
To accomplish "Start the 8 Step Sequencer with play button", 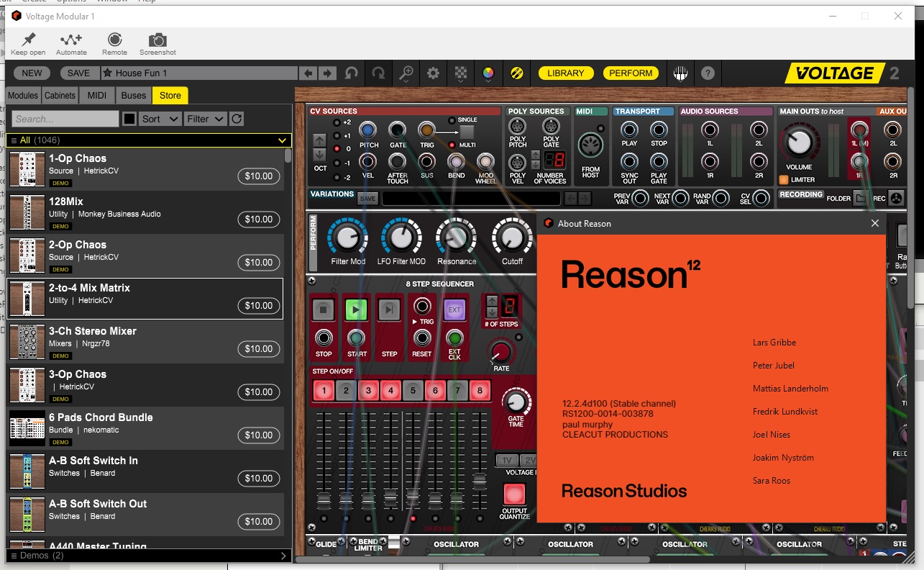I will click(357, 310).
